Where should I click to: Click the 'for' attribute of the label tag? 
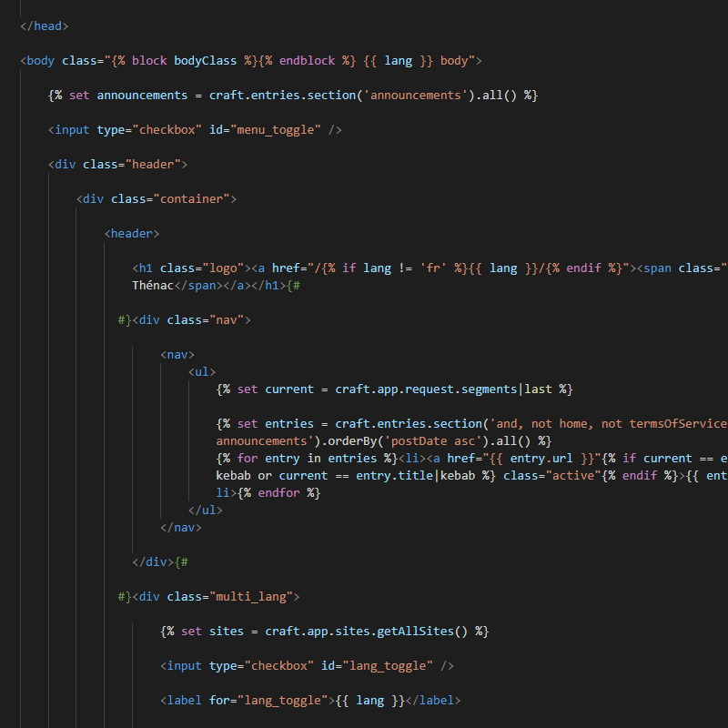coord(219,701)
